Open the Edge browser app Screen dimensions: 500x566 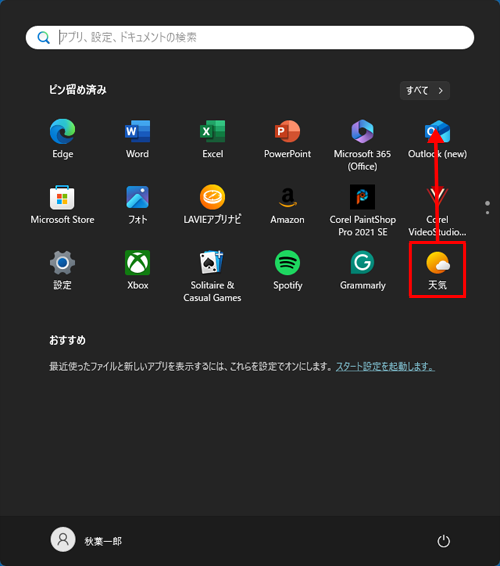(62, 139)
